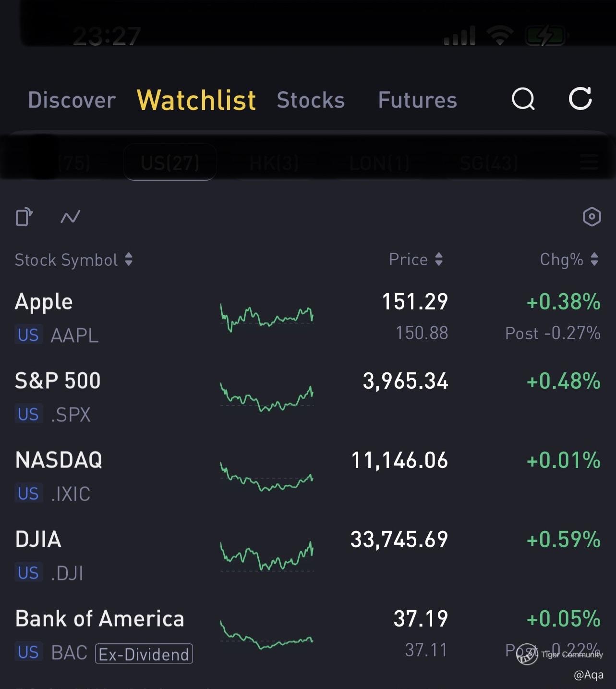Sort the list by Chg%
This screenshot has height=689, width=616.
tap(569, 259)
